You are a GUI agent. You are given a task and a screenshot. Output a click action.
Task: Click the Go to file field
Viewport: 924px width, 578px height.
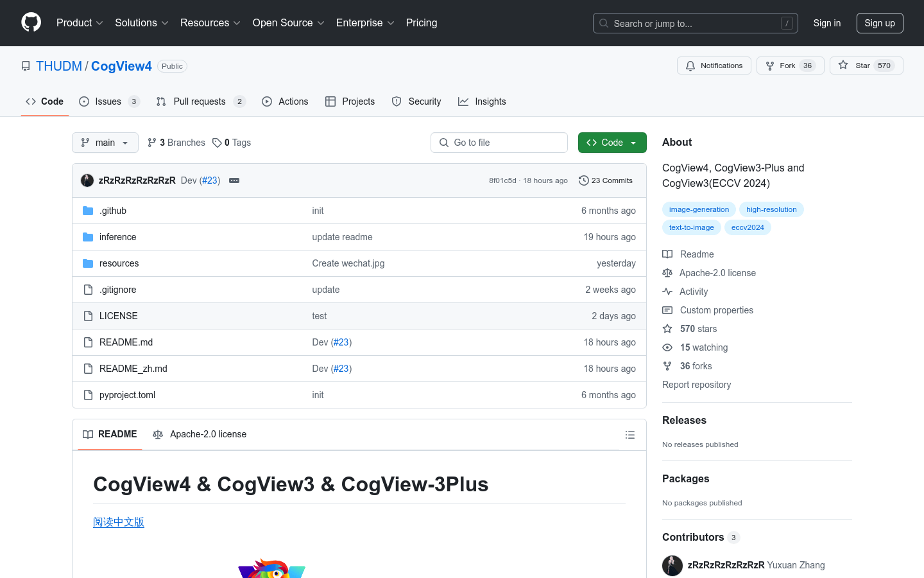(x=499, y=143)
